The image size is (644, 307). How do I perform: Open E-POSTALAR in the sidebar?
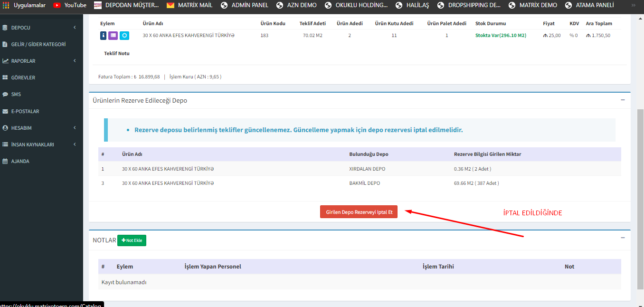(25, 111)
